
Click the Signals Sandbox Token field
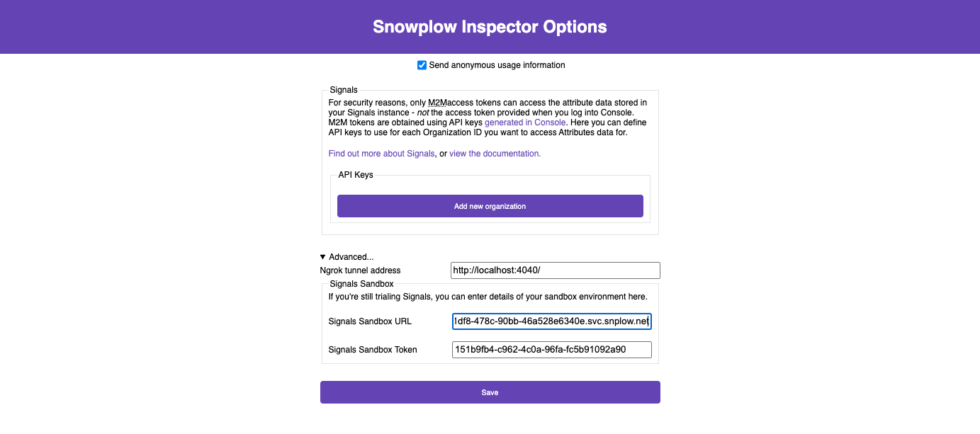pyautogui.click(x=551, y=349)
